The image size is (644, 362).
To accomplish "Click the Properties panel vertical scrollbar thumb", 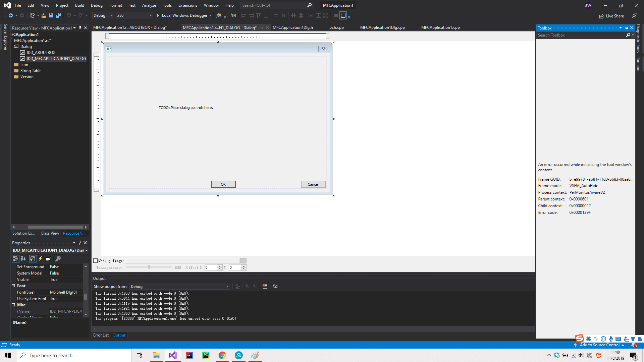I will pyautogui.click(x=86, y=297).
